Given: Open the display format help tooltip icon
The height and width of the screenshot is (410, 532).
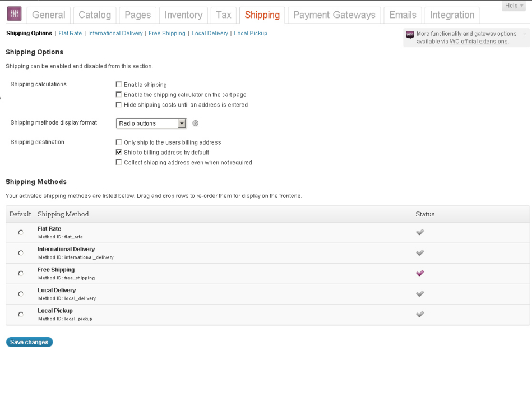Looking at the screenshot, I should [x=195, y=123].
